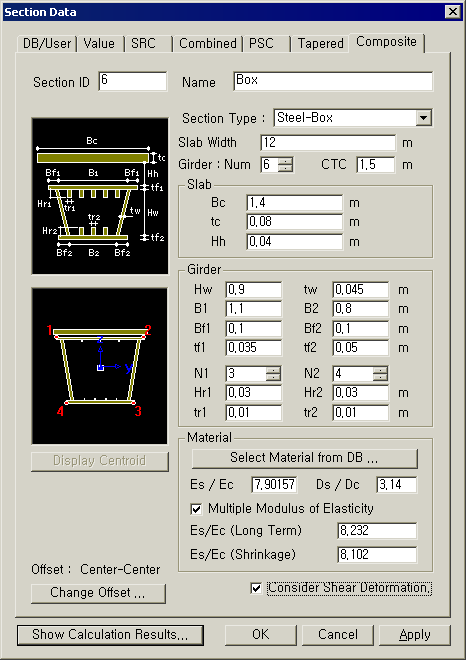Toggle Multiple Modulus of Elasticity checkbox
466x660 pixels.
click(196, 508)
